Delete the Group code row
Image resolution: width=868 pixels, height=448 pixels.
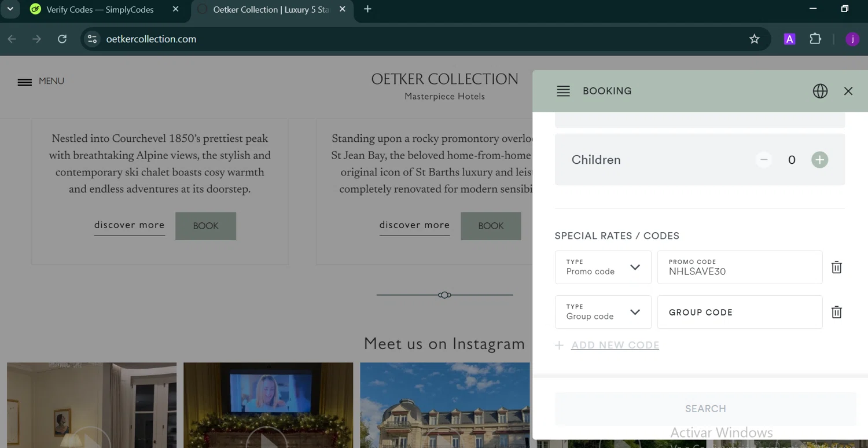point(836,312)
